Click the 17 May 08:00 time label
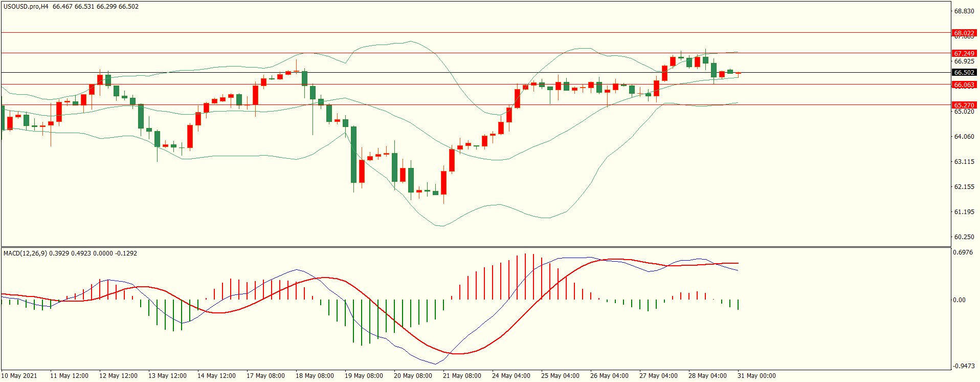The image size is (980, 382). pos(265,376)
